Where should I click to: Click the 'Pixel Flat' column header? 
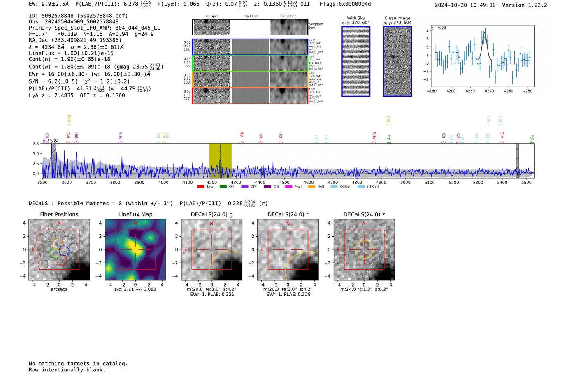click(250, 16)
